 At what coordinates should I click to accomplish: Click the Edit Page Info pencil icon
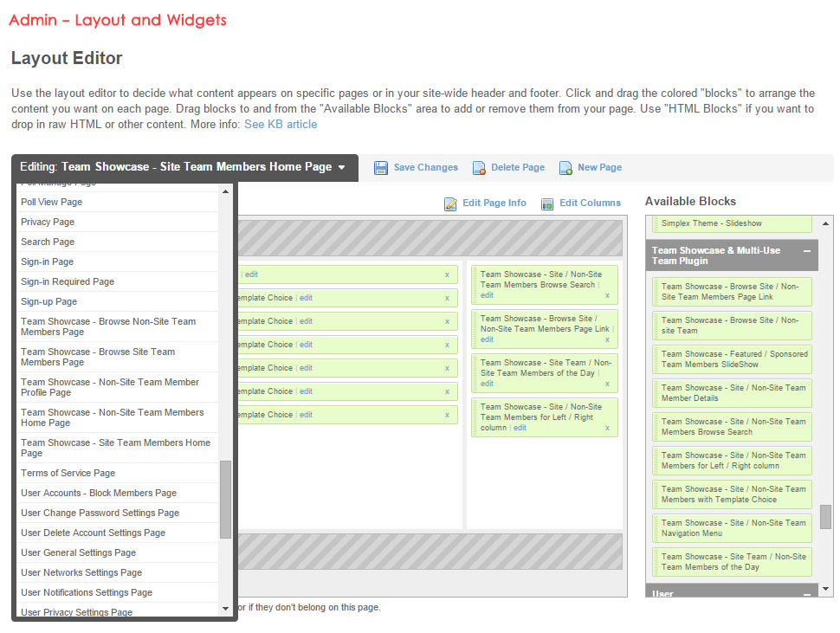450,203
